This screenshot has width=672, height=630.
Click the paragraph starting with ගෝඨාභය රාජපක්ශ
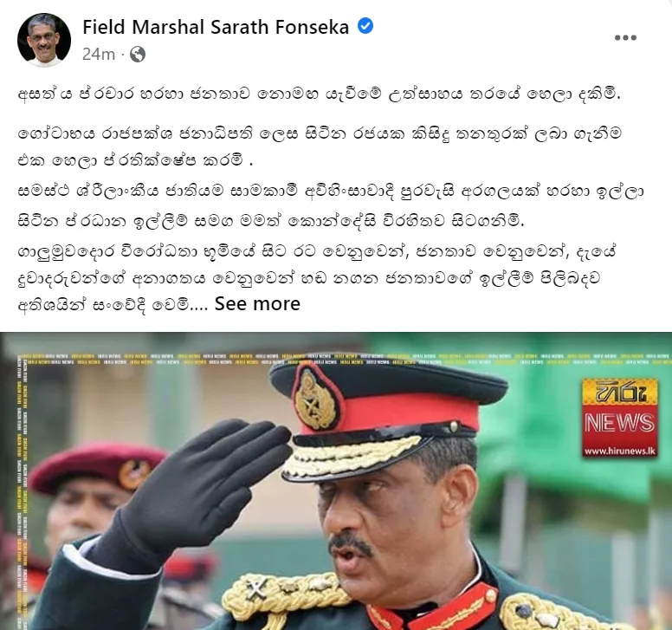(x=320, y=146)
